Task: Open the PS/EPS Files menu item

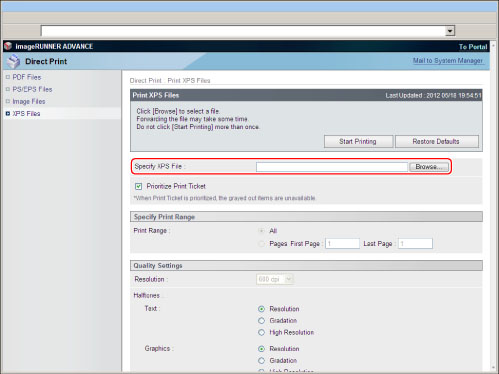Action: 32,89
